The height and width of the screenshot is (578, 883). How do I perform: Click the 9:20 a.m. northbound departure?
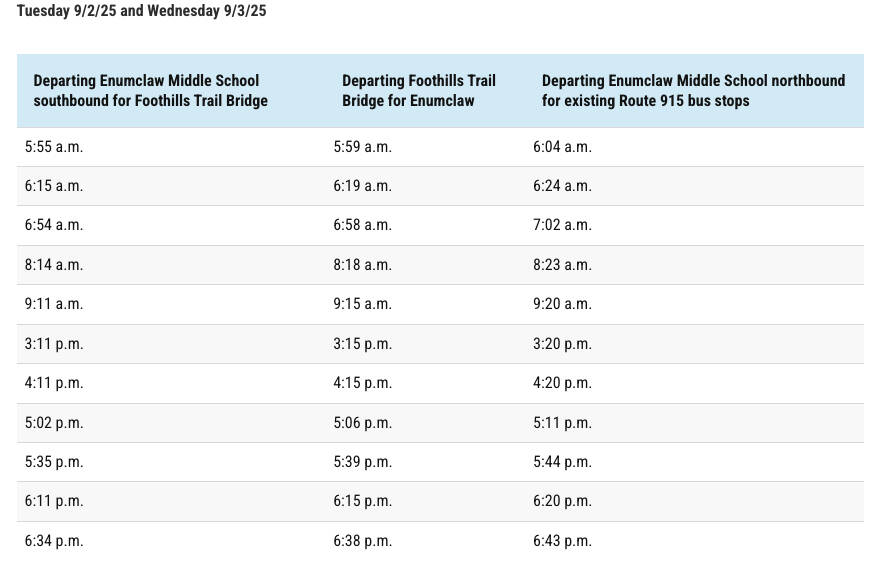tap(562, 304)
